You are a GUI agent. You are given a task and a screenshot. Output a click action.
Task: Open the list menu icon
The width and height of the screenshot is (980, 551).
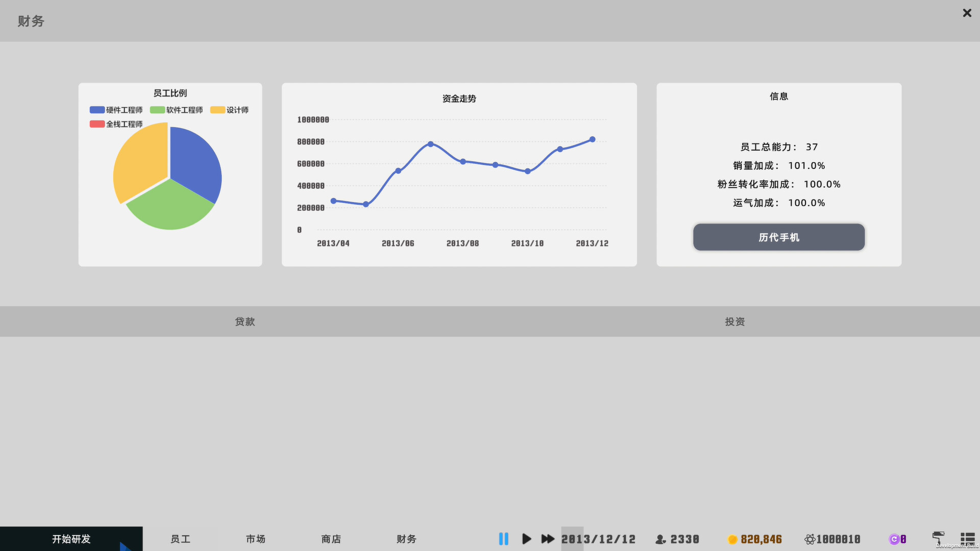point(967,538)
